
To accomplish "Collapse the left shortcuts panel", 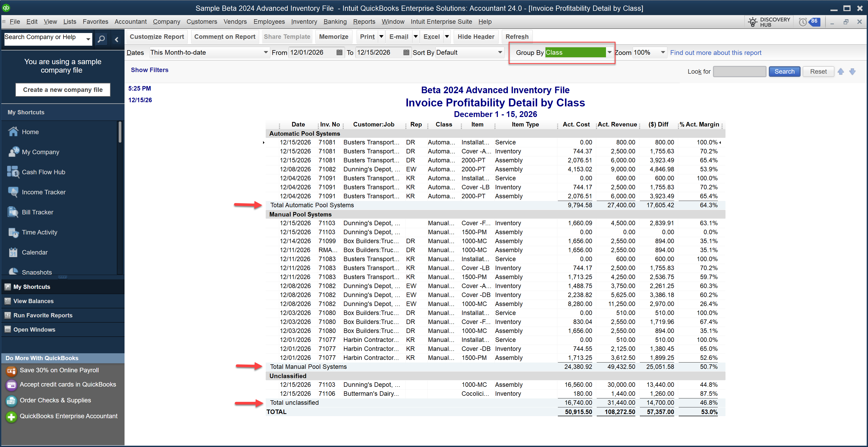I will pos(117,39).
